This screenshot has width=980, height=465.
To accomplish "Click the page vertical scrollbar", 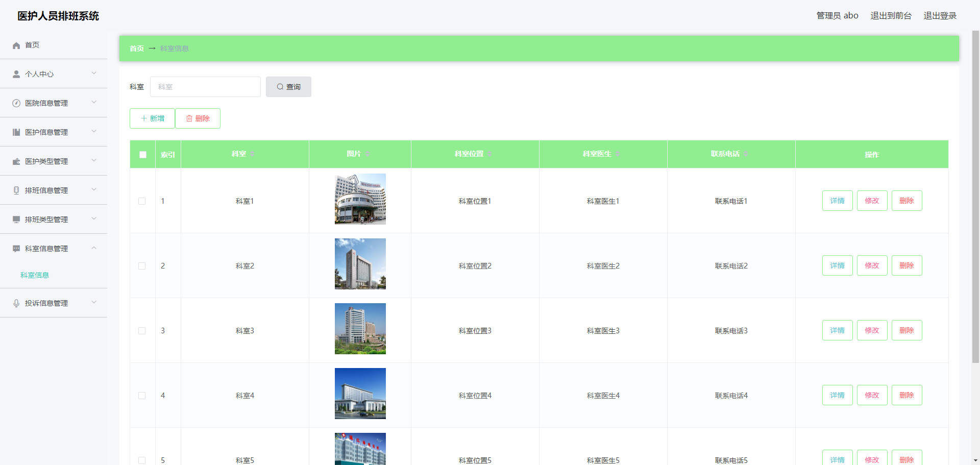I will tap(975, 197).
